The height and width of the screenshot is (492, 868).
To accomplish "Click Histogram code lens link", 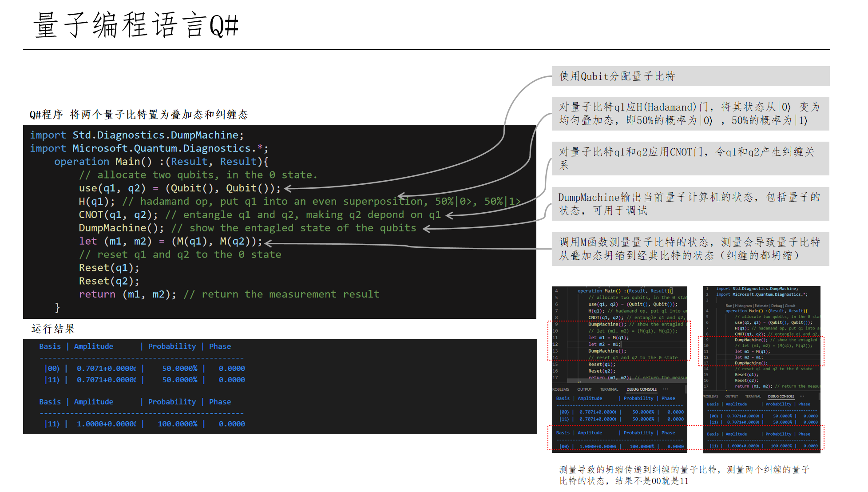I will [x=743, y=306].
